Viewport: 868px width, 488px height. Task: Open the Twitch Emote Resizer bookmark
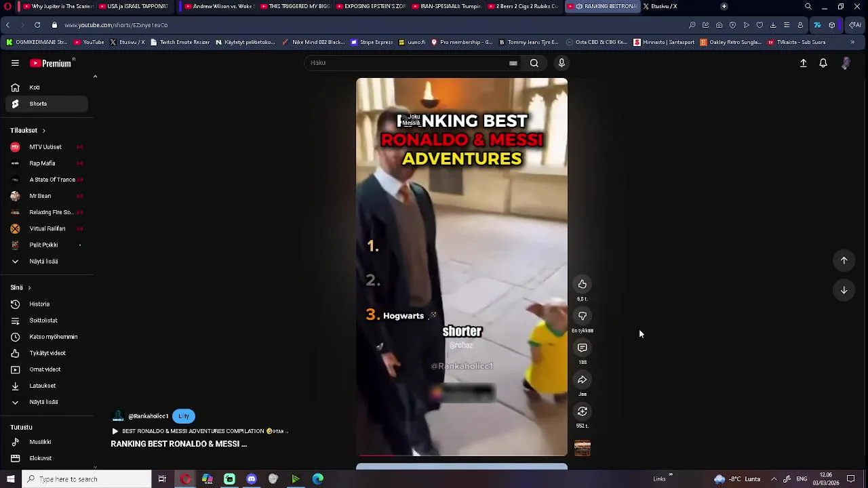tap(180, 42)
